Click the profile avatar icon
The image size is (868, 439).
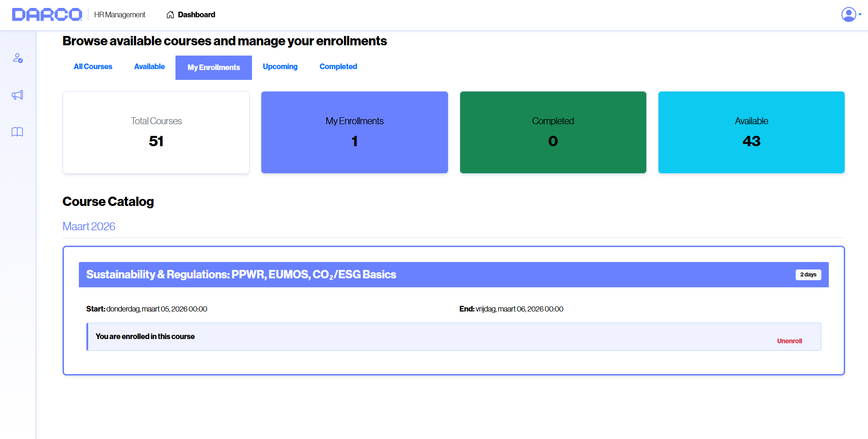pyautogui.click(x=848, y=14)
